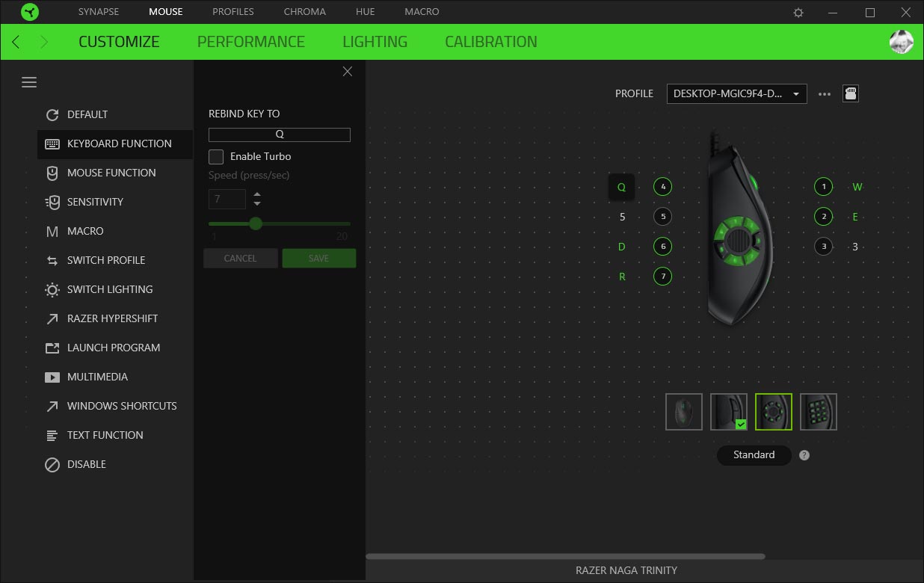Open the user avatar account icon
Screen dimensions: 924x583
(x=901, y=42)
